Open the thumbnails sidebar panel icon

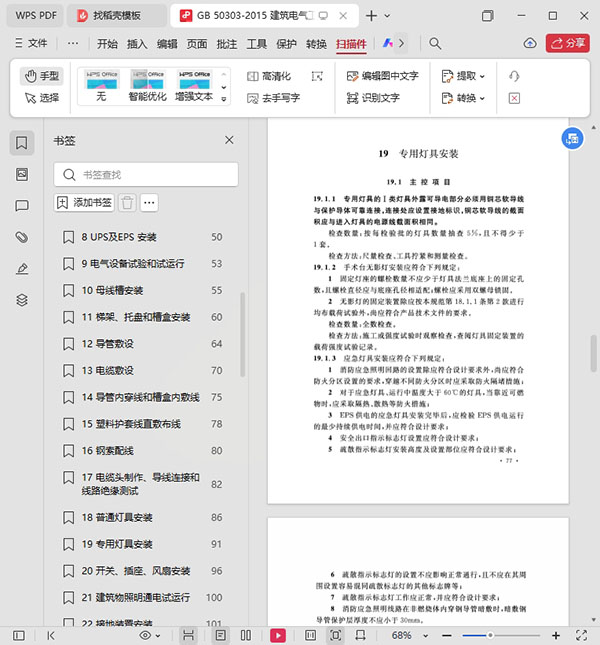(22, 174)
